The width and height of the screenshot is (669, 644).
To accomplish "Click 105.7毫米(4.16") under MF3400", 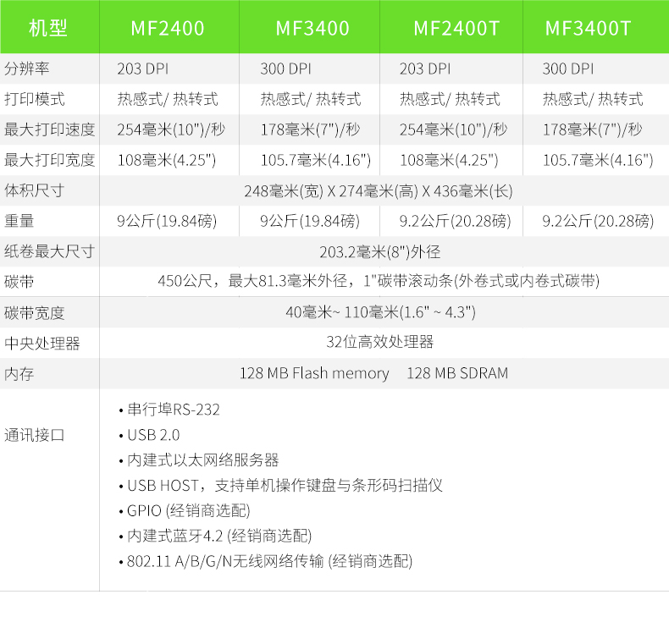I will (316, 160).
